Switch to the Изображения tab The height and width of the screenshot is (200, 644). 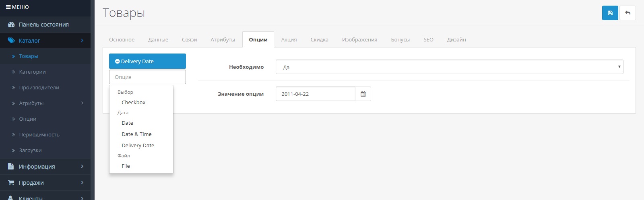coord(359,40)
